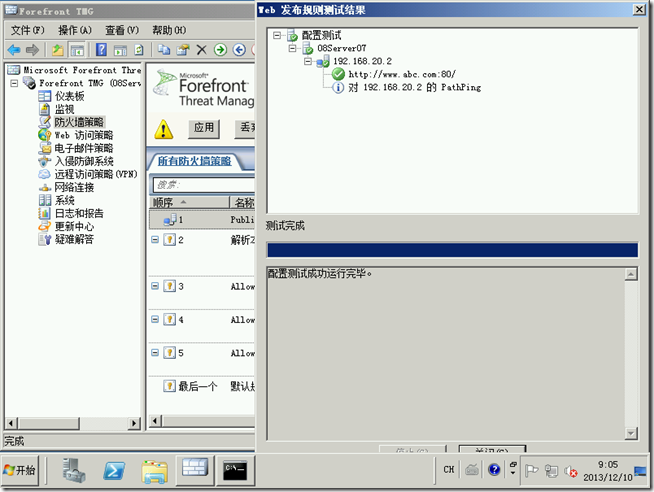The width and height of the screenshot is (654, 492).
Task: Select 防火墙策略 node
Action: tap(79, 122)
